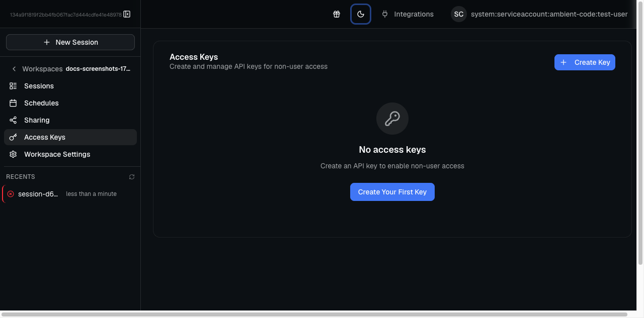Collapse the sidebar panel

[126, 14]
